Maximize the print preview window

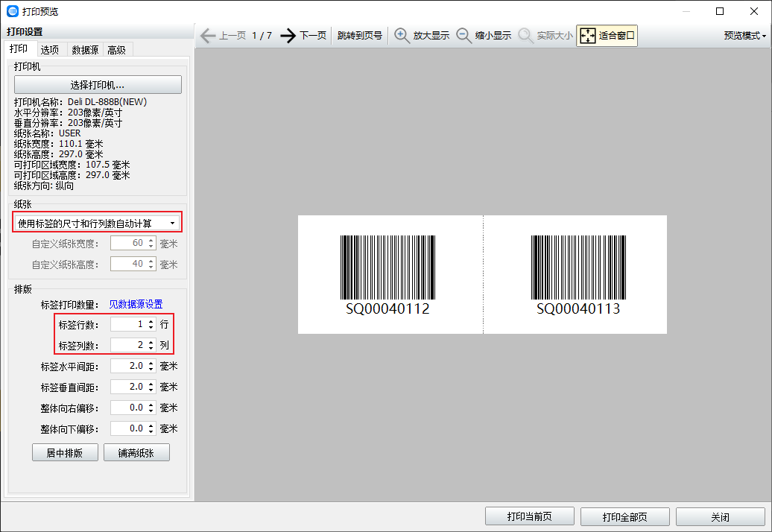pyautogui.click(x=720, y=11)
